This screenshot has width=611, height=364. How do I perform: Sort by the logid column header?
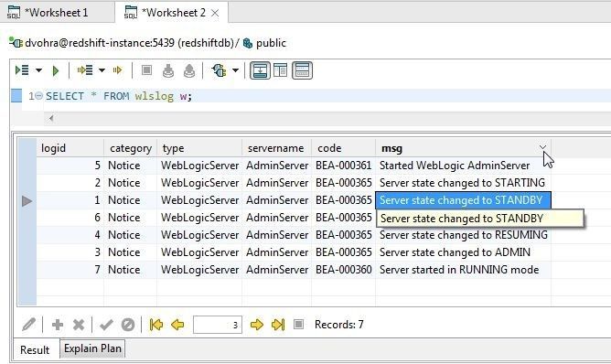click(x=70, y=148)
